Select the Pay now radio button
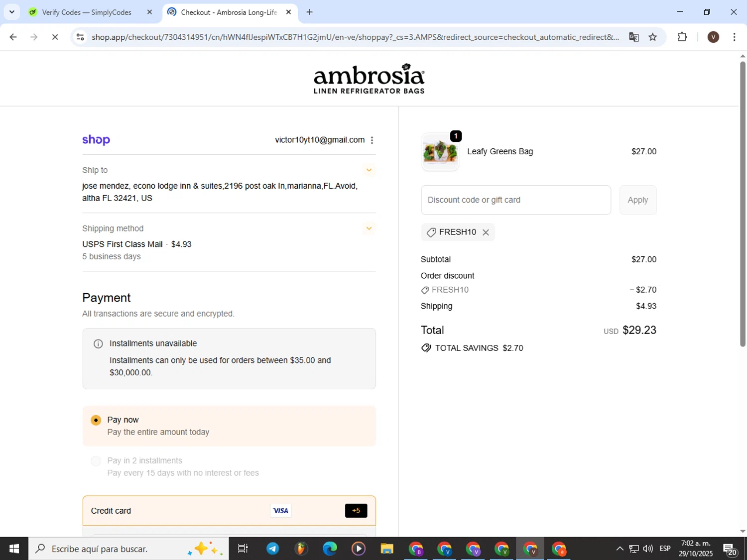The width and height of the screenshot is (747, 560). coord(96,420)
